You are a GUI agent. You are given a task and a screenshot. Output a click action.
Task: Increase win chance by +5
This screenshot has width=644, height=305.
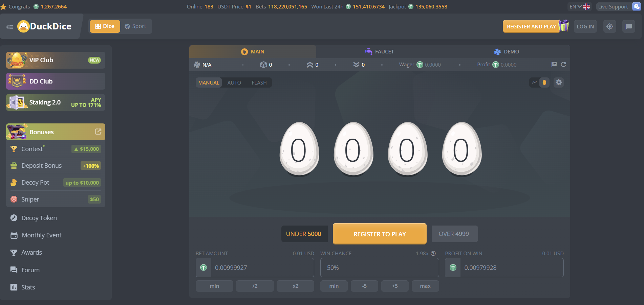click(x=395, y=286)
